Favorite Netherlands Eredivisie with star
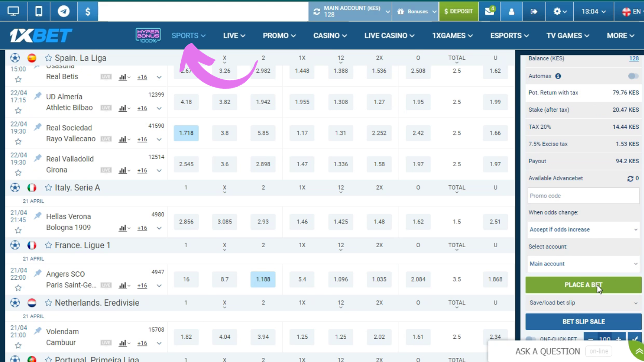 tap(48, 303)
